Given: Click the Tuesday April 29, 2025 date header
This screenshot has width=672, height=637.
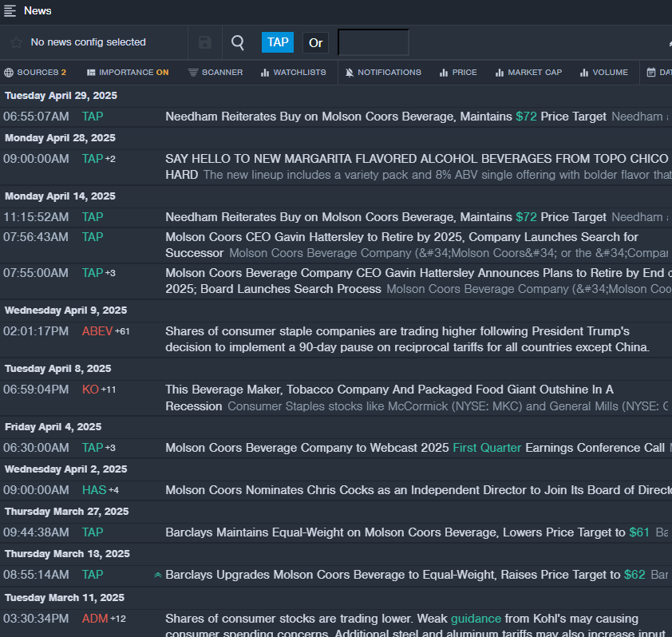Looking at the screenshot, I should (x=61, y=96).
